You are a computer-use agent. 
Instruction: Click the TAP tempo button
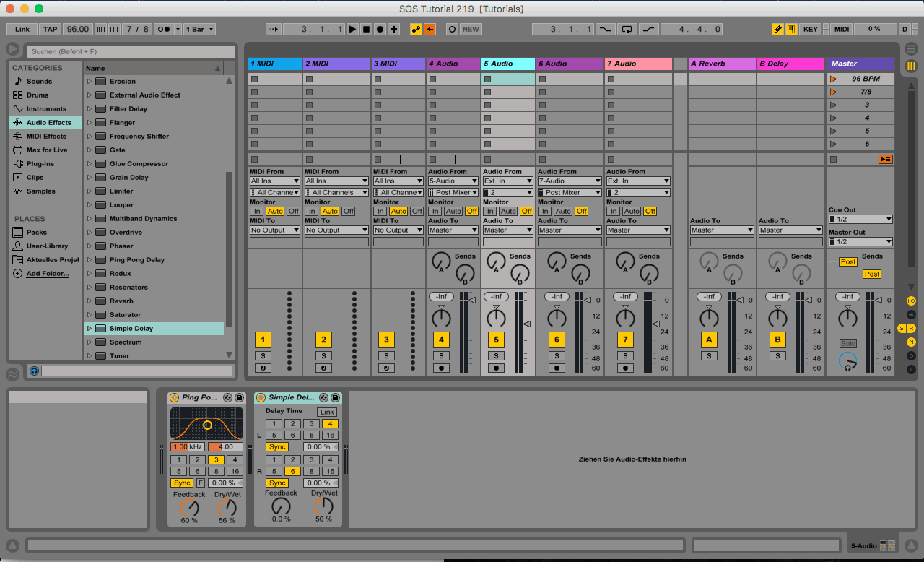click(x=50, y=30)
